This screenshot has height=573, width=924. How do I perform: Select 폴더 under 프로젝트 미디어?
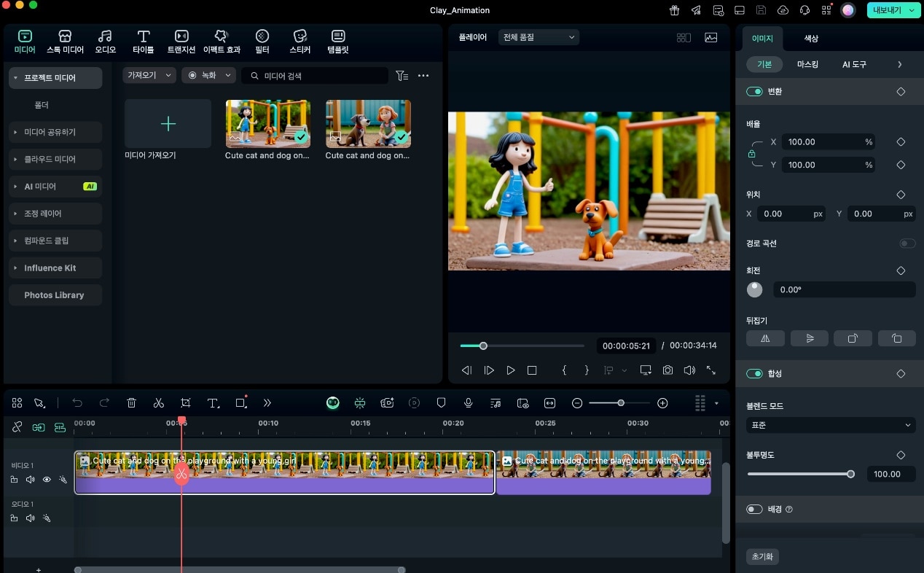tap(42, 105)
